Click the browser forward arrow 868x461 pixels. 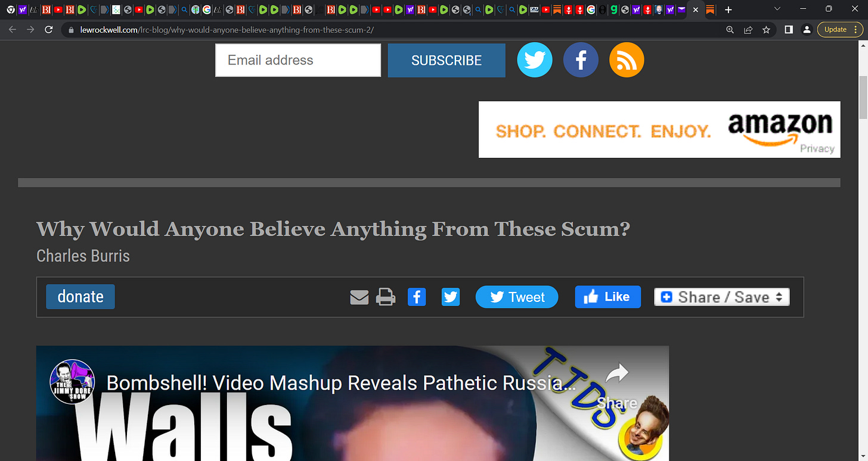click(30, 29)
